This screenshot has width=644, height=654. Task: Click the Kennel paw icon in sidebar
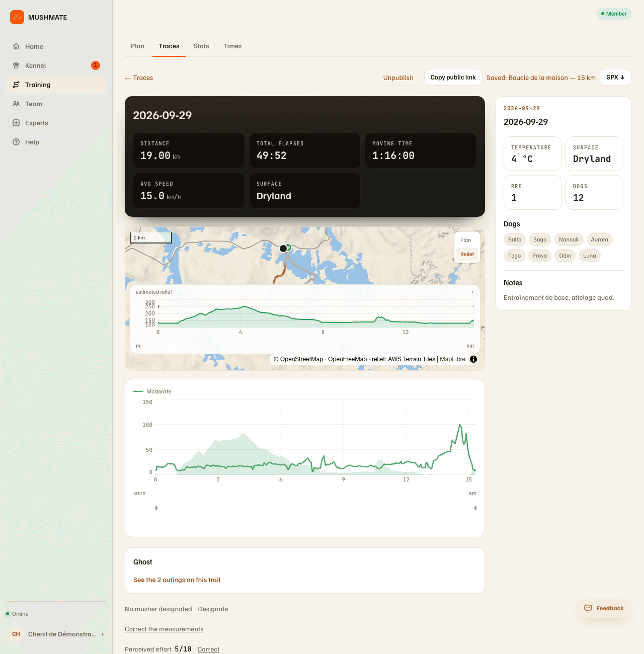point(16,65)
